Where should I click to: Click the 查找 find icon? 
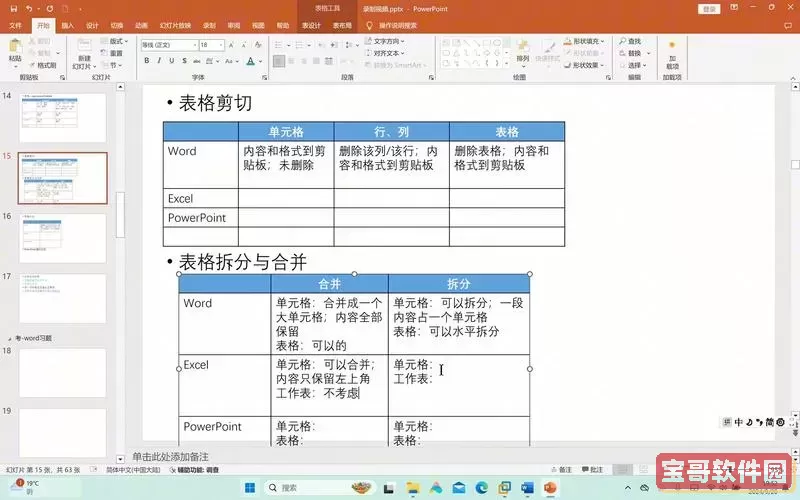click(x=631, y=41)
